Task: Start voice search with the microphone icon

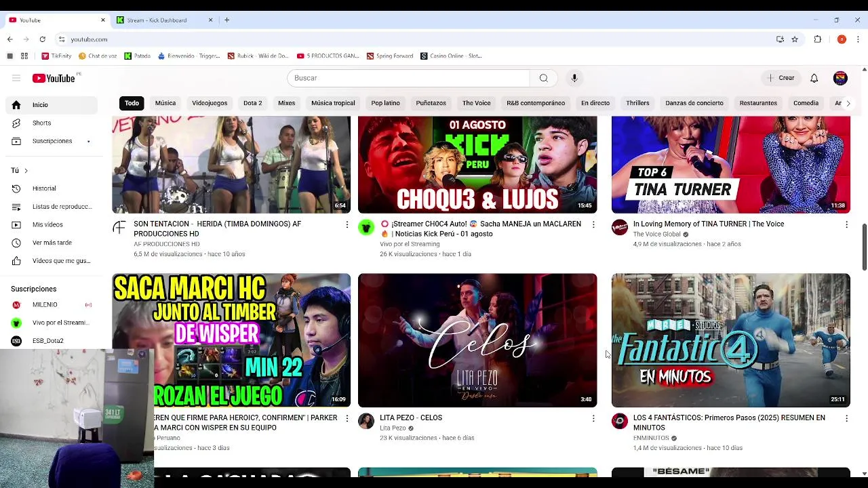Action: click(x=574, y=78)
